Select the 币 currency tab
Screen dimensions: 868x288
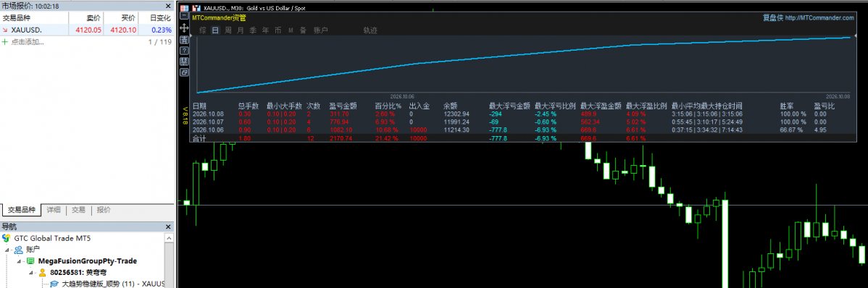278,30
